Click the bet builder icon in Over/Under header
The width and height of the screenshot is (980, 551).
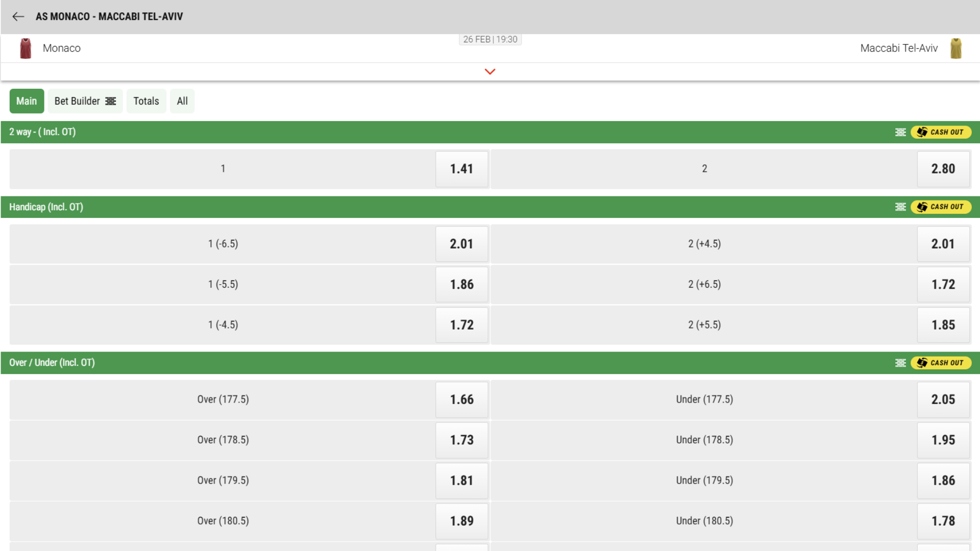(x=900, y=363)
